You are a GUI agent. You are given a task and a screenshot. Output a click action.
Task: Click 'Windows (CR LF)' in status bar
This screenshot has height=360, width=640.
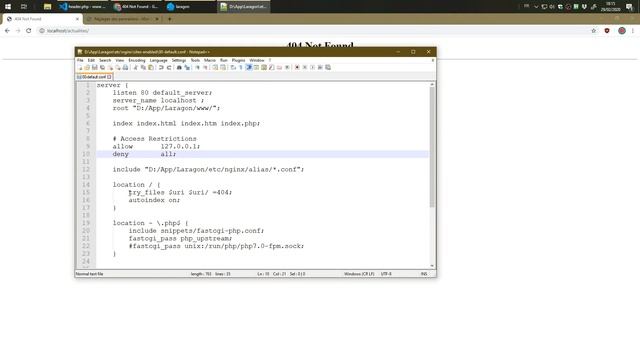click(359, 274)
